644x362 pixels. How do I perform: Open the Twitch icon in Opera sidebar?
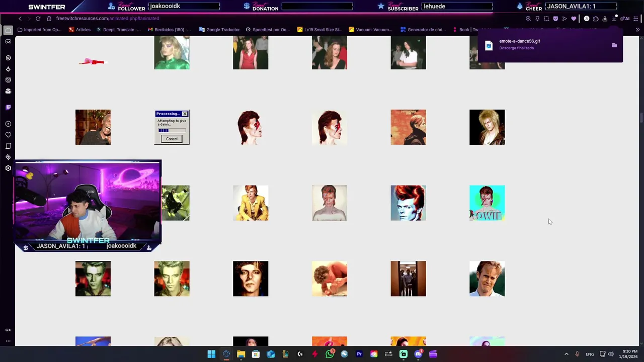[8, 107]
